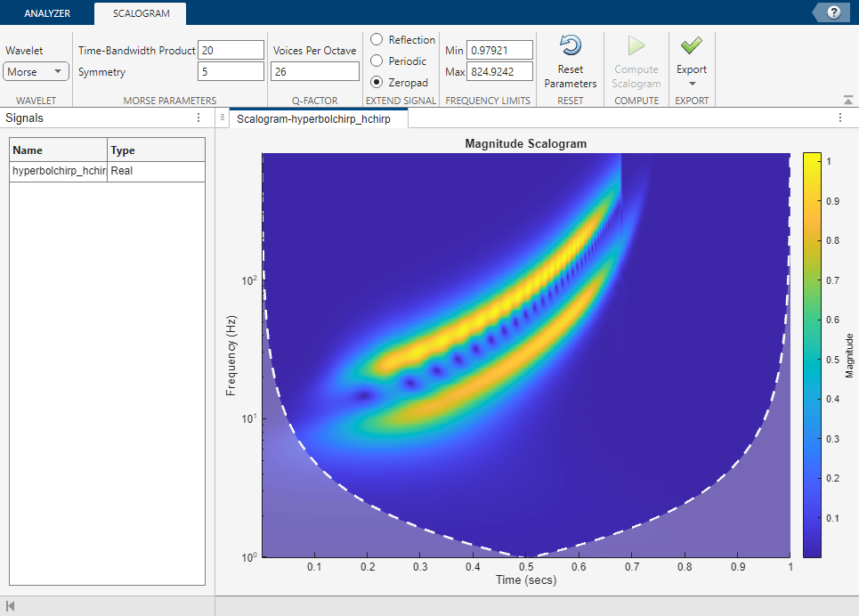This screenshot has height=616, width=859.
Task: Switch to the SCALOGRAM tab
Action: (x=141, y=13)
